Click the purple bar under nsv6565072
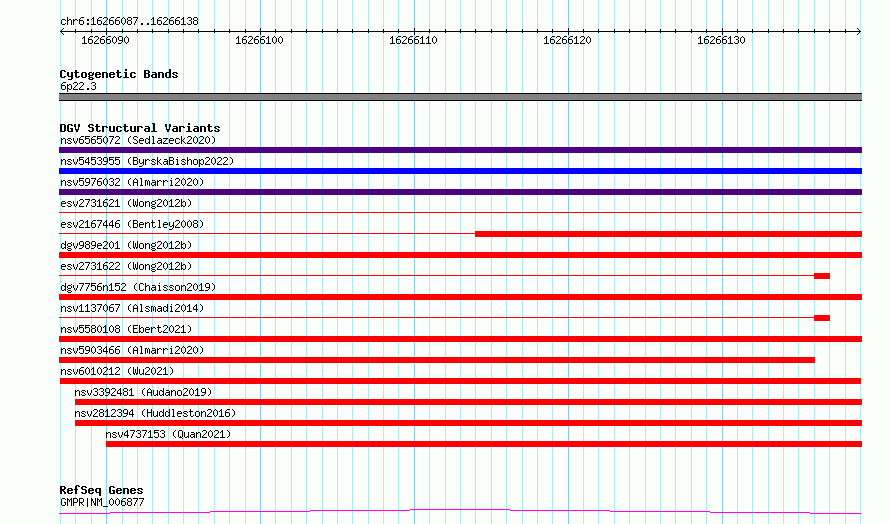The height and width of the screenshot is (524, 890). (460, 150)
